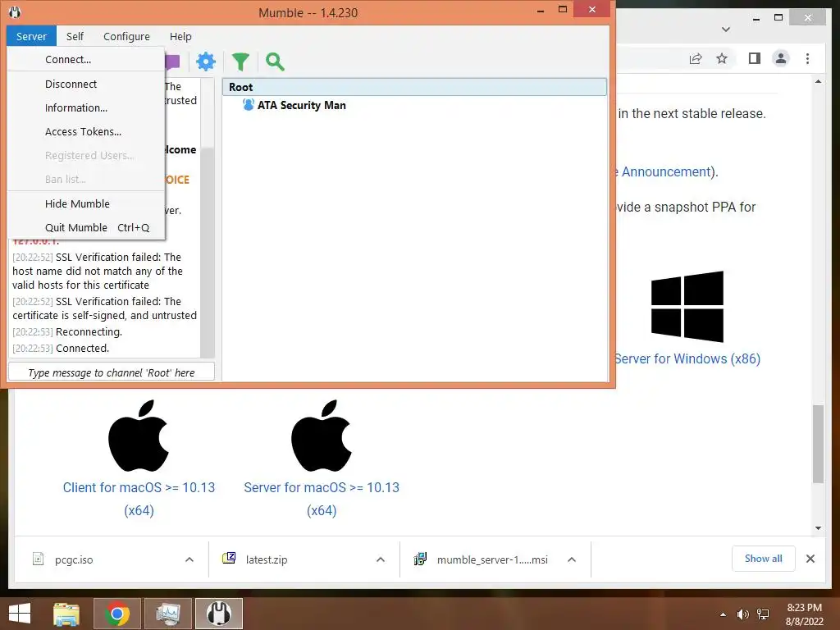Viewport: 840px width, 630px height.
Task: Click the chat message input for Root
Action: [112, 372]
